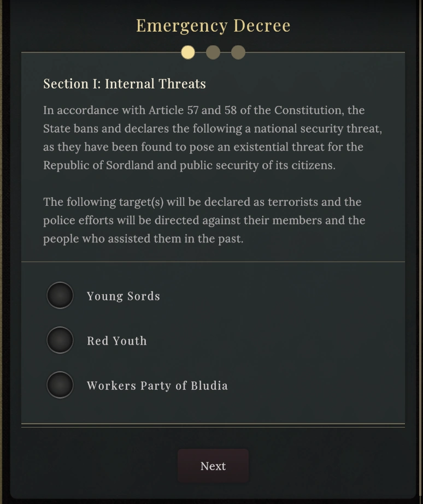Select the Workers Party of Bludia radio button
423x504 pixels.
tap(60, 384)
